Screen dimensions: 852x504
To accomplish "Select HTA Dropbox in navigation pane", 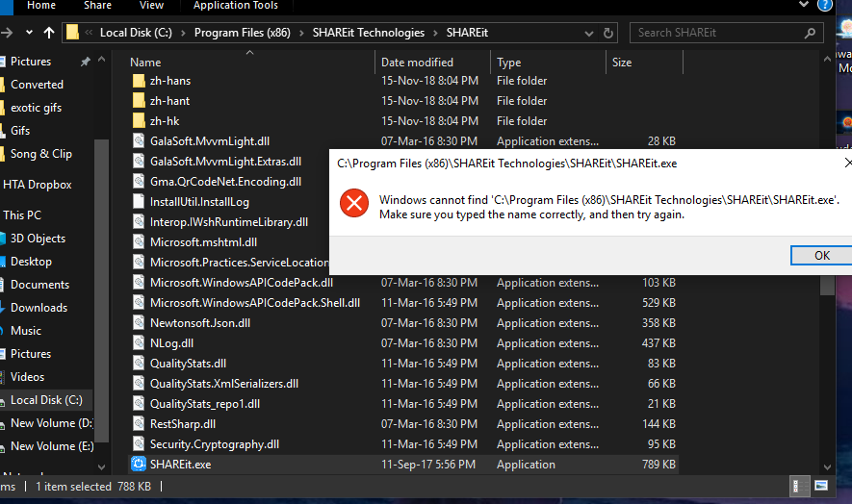I will coord(37,185).
